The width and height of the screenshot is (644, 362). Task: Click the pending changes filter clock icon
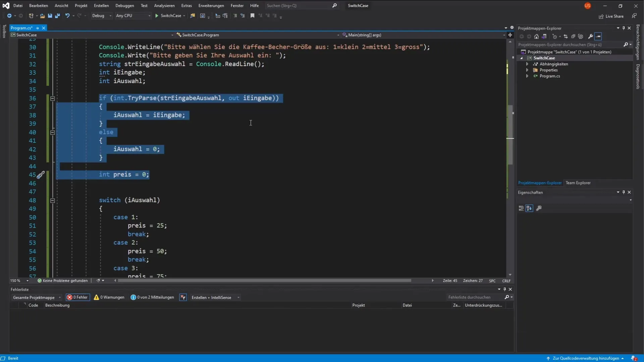pos(554,37)
